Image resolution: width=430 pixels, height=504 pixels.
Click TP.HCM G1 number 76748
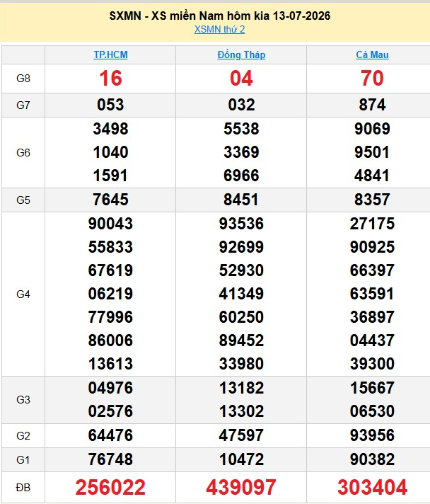point(110,459)
